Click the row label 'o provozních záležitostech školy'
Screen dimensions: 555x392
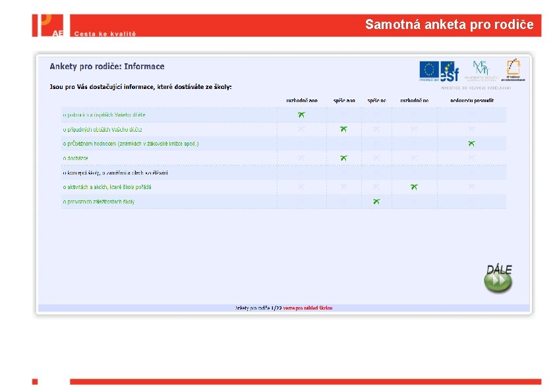[98, 202]
